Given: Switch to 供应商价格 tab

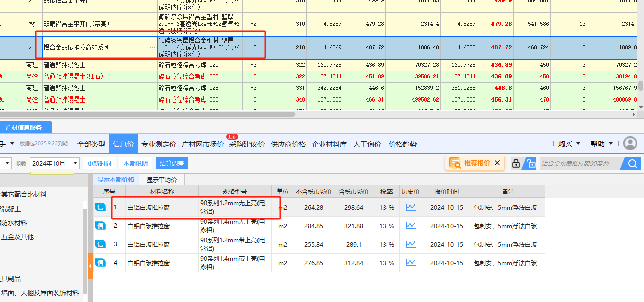Looking at the screenshot, I should (x=288, y=144).
